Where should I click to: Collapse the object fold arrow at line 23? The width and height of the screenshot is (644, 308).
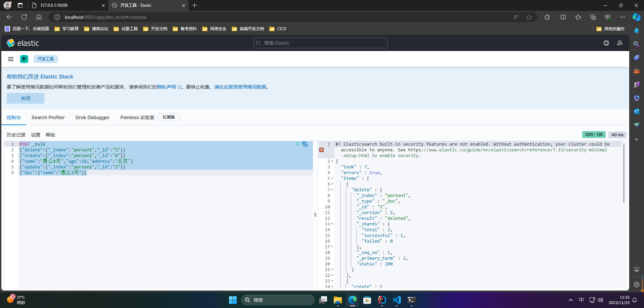332,281
